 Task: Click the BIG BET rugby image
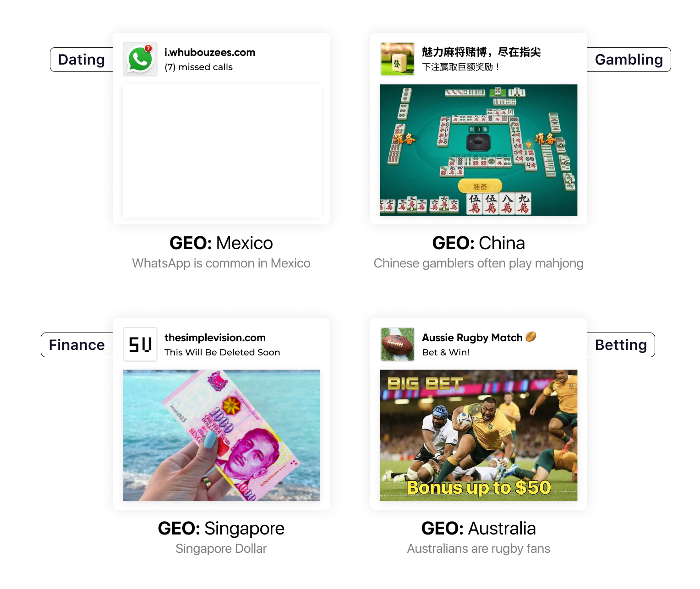click(x=479, y=435)
